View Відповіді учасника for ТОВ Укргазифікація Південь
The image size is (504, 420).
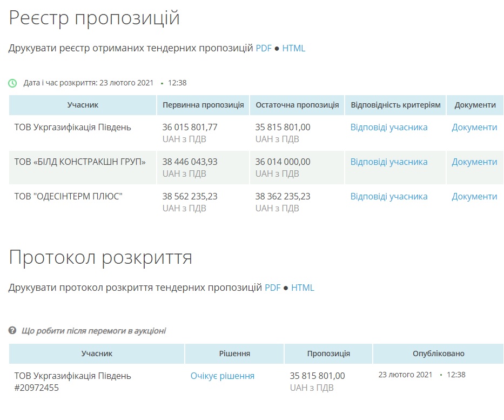pyautogui.click(x=389, y=128)
